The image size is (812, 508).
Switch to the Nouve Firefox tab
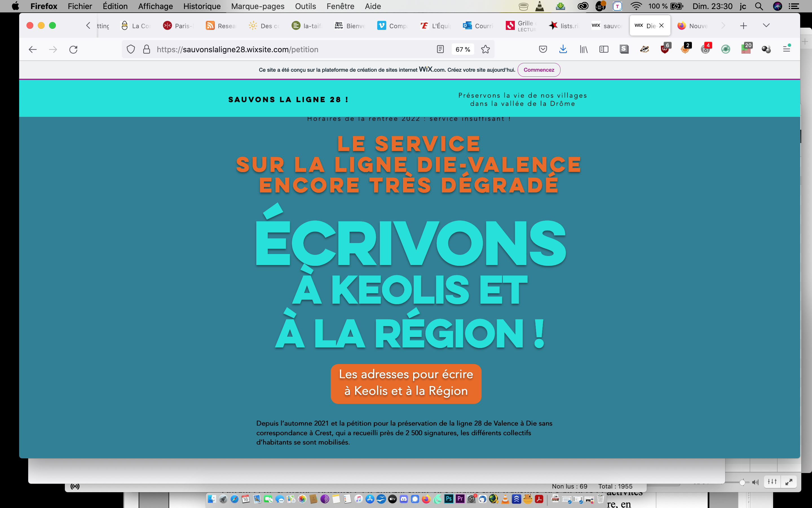click(693, 25)
